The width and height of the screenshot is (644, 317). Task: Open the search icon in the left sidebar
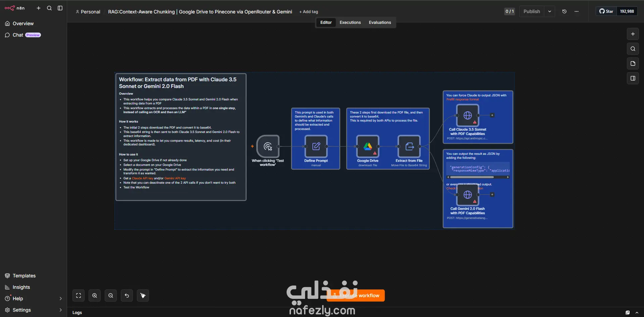[x=49, y=8]
